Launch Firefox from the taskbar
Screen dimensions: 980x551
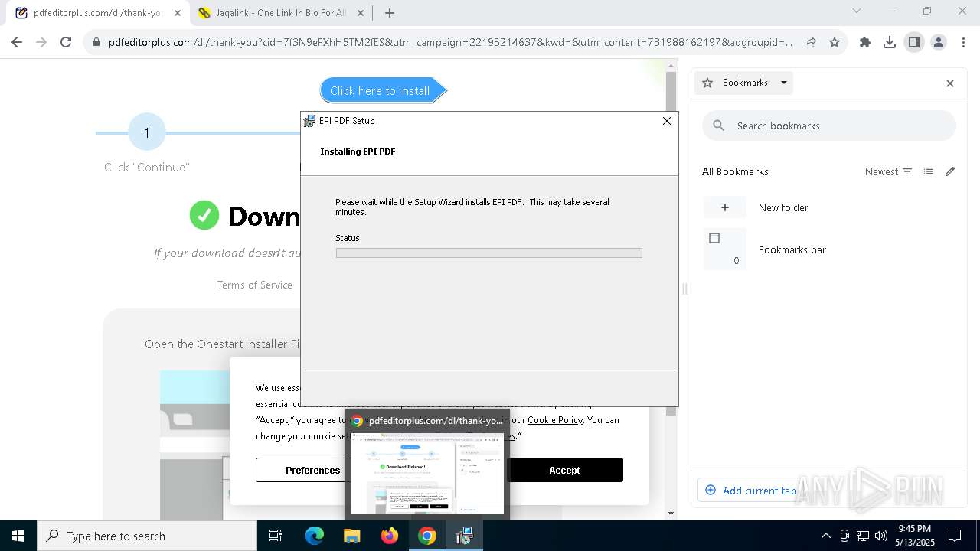click(x=390, y=536)
